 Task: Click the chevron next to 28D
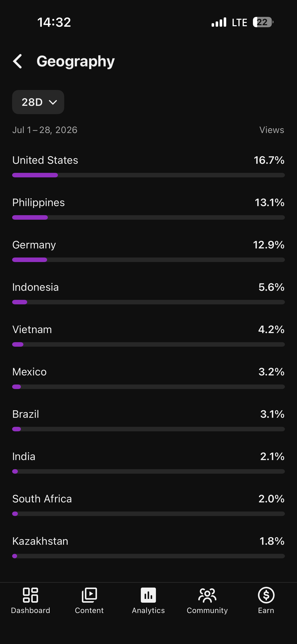coord(53,102)
